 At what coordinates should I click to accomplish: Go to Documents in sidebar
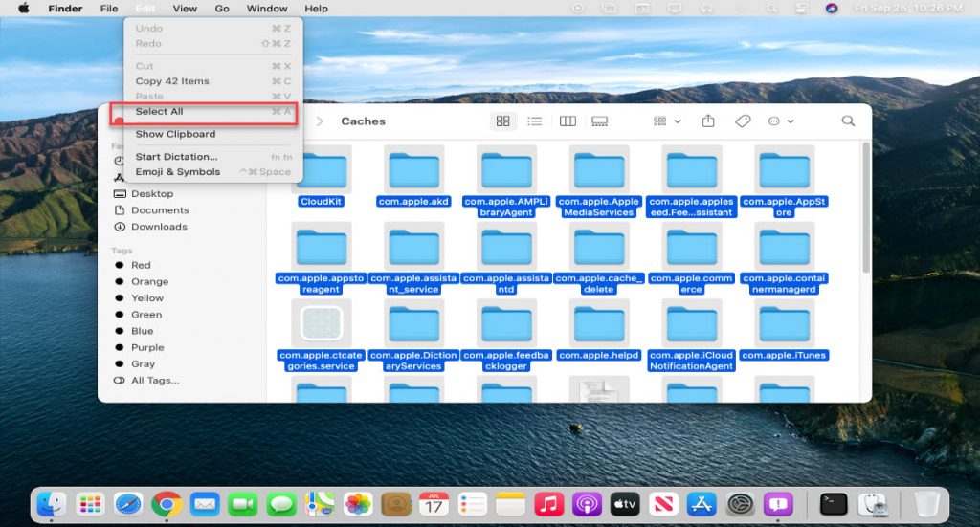tap(160, 210)
